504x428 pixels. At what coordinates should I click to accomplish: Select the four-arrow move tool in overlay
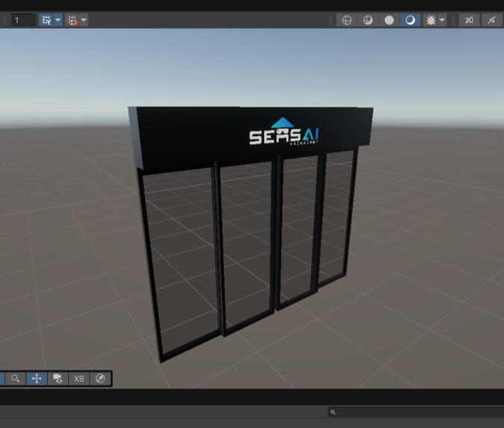point(37,379)
